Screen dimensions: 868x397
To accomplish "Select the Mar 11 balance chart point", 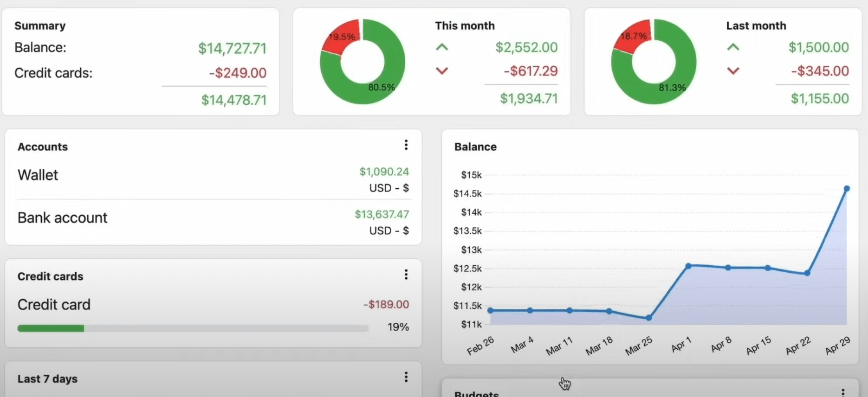I will coord(570,310).
